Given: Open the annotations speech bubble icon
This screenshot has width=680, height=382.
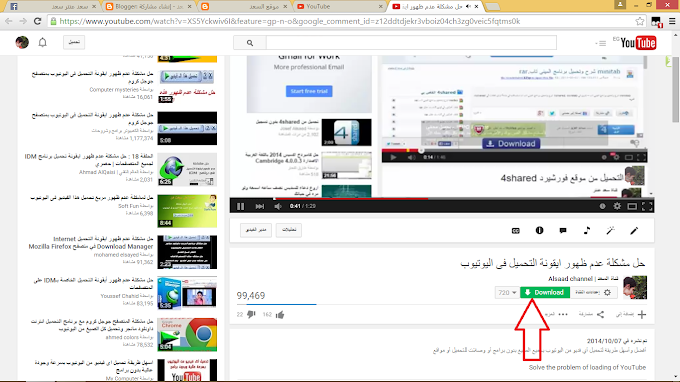Looking at the screenshot, I should pos(563,231).
